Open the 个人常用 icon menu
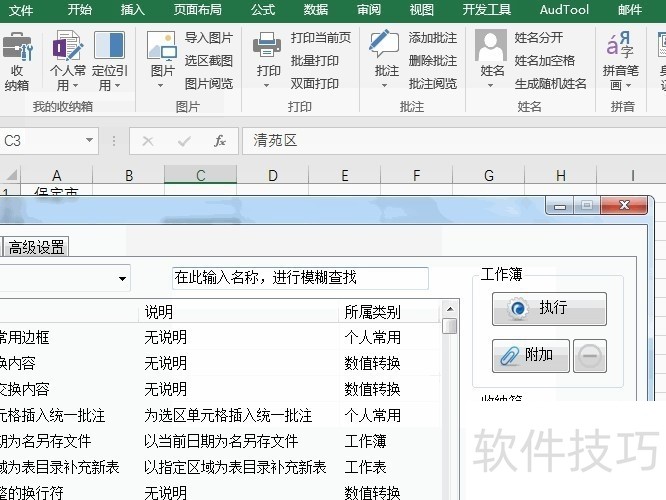Image resolution: width=666 pixels, height=500 pixels. click(68, 45)
